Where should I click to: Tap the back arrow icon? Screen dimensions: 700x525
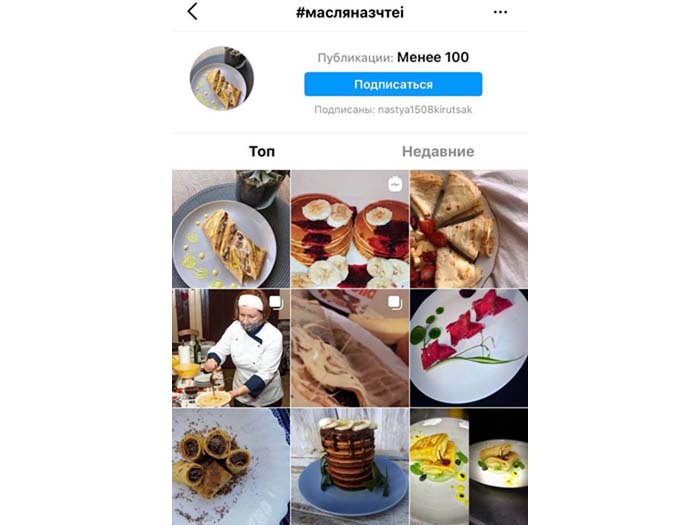(x=192, y=12)
